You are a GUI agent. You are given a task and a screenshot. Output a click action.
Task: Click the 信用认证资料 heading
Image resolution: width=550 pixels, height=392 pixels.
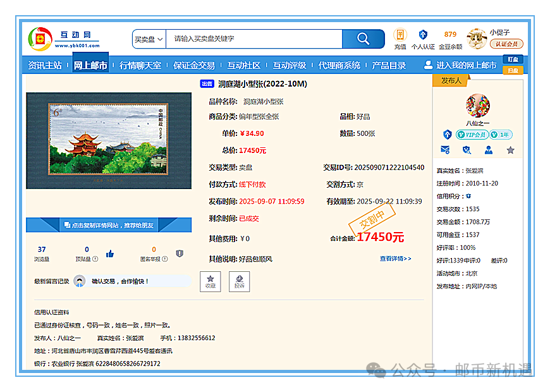52,312
